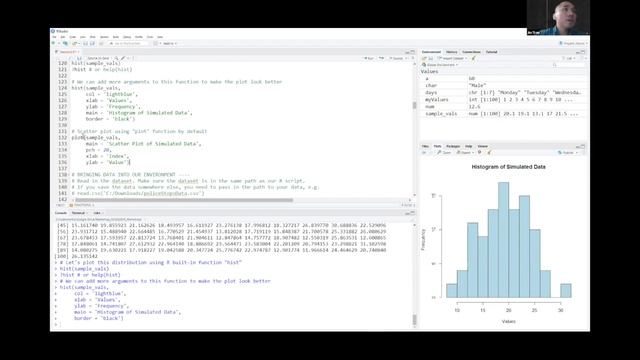640x360 pixels.
Task: Switch to the Packages tab
Action: tap(453, 146)
